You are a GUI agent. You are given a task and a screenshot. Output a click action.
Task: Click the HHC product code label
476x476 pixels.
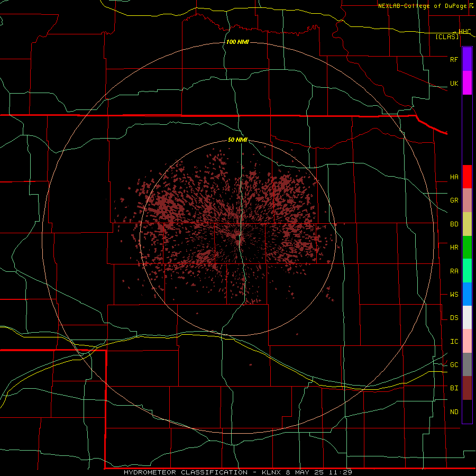click(x=464, y=32)
